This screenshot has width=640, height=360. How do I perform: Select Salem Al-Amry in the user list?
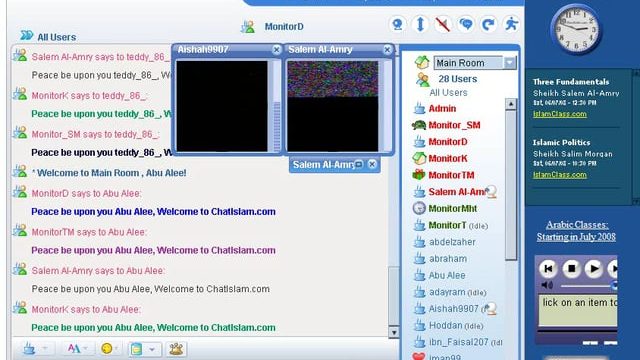(x=456, y=192)
